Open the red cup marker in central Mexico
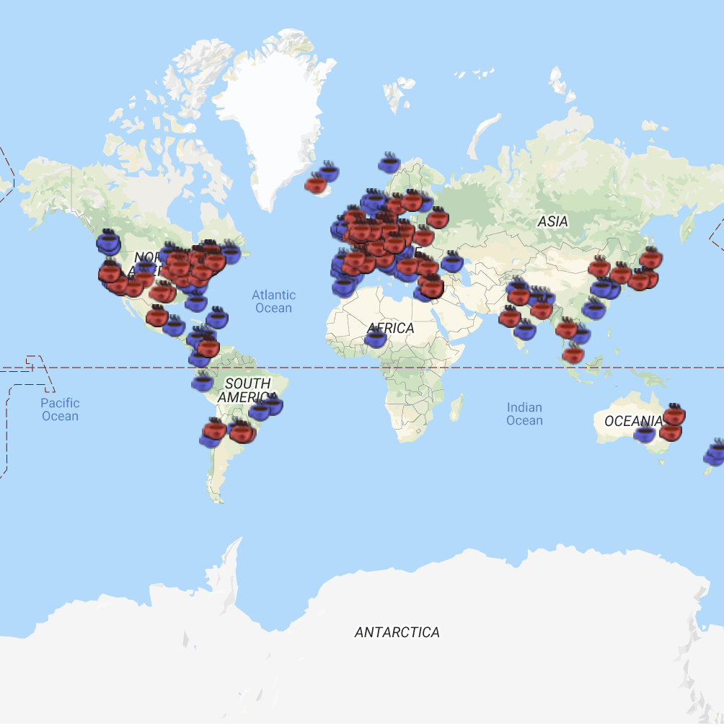The width and height of the screenshot is (724, 728). (x=157, y=316)
